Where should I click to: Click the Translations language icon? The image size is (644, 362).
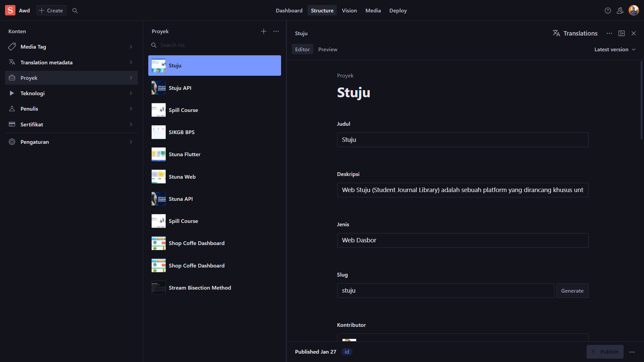[556, 33]
